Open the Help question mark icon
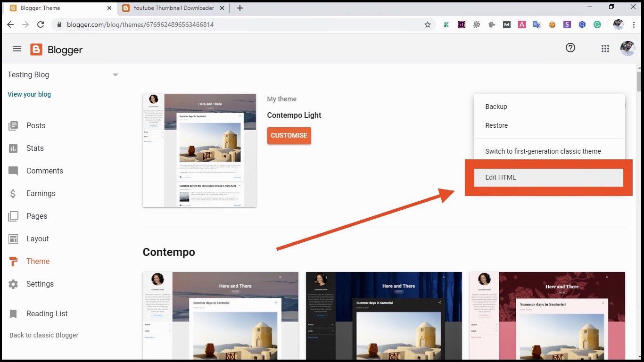 coord(570,48)
